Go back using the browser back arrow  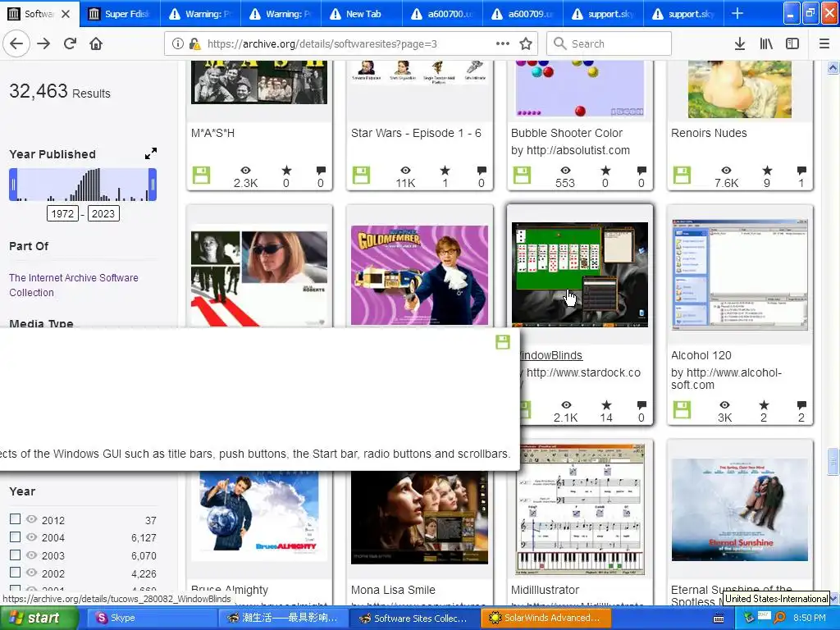tap(16, 44)
